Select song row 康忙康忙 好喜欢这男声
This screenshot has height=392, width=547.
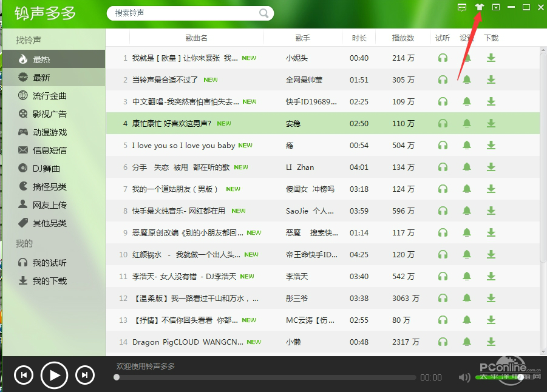(x=323, y=123)
